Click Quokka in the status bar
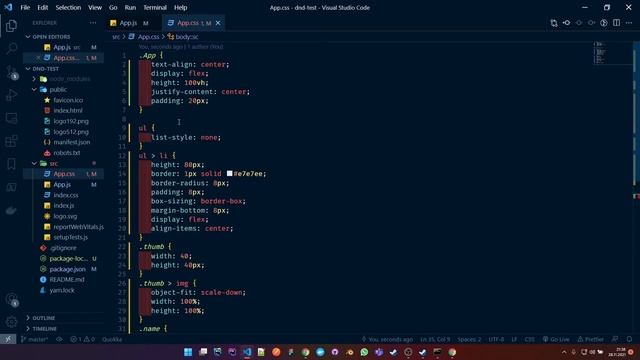 click(x=112, y=339)
